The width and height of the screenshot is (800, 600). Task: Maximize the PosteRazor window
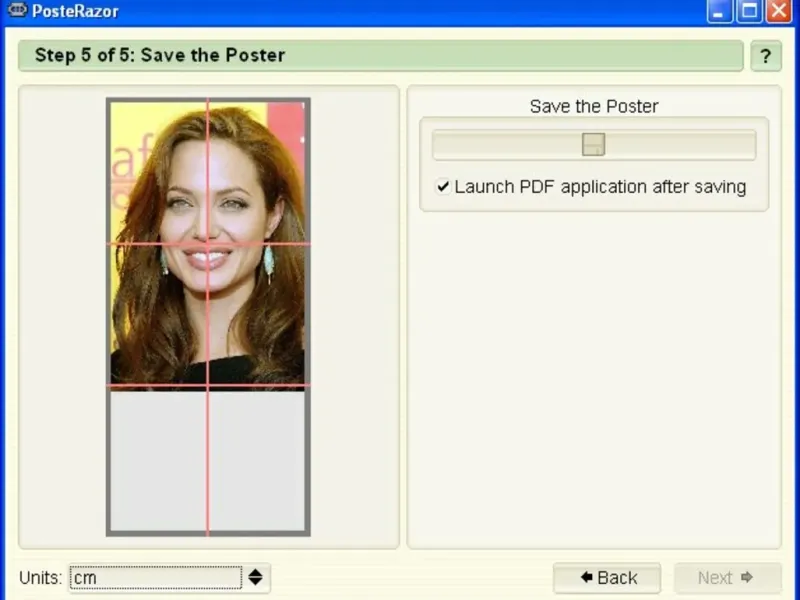tap(749, 11)
